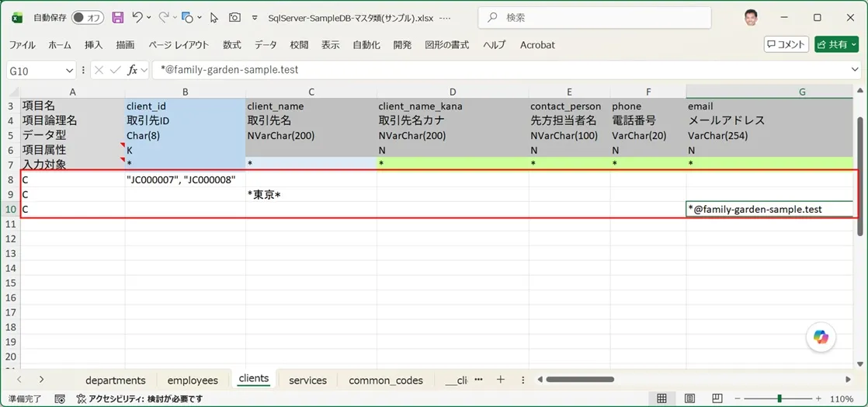The image size is (868, 407).
Task: Click the Undo arrow icon
Action: coord(137,18)
